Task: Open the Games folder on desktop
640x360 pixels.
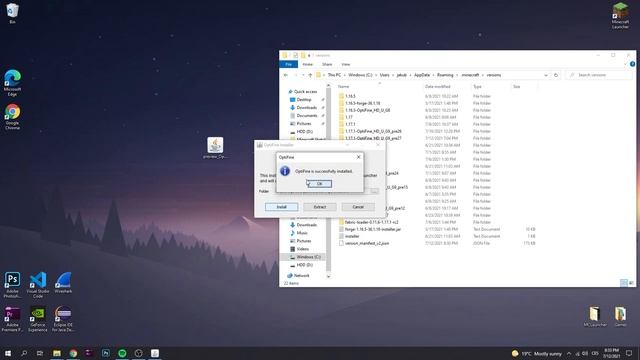Action: [620, 317]
